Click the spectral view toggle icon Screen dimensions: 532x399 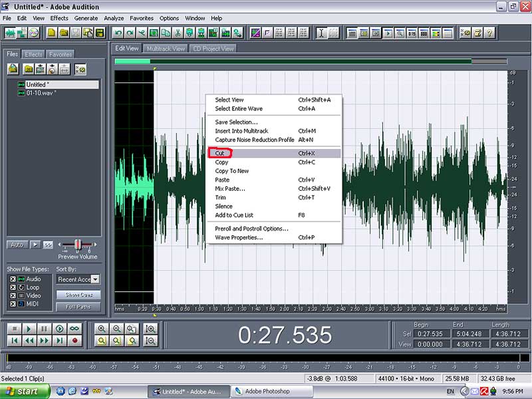tap(255, 33)
